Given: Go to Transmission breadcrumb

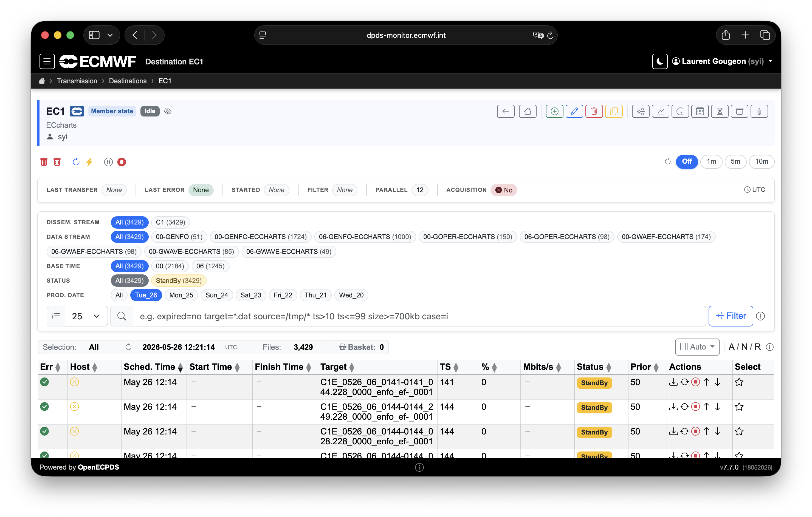Looking at the screenshot, I should click(x=77, y=81).
